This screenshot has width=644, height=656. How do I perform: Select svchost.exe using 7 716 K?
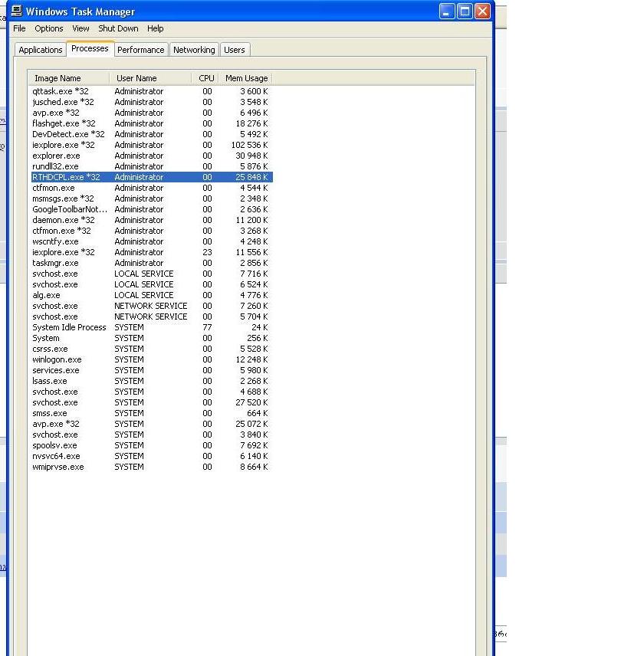pyautogui.click(x=152, y=274)
